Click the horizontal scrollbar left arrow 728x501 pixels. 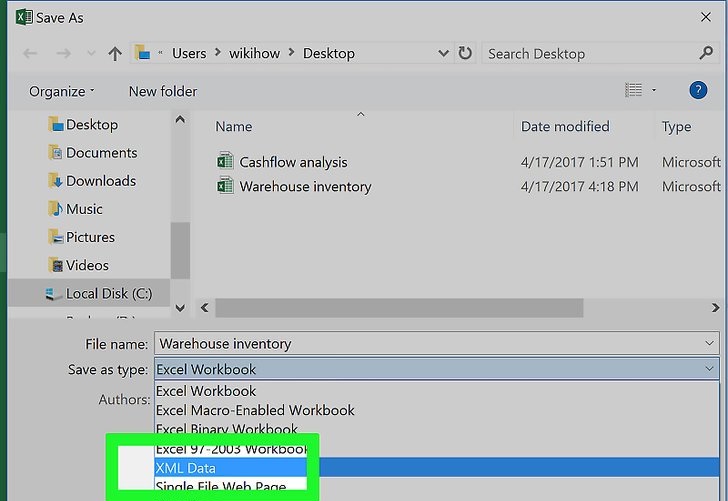point(204,307)
